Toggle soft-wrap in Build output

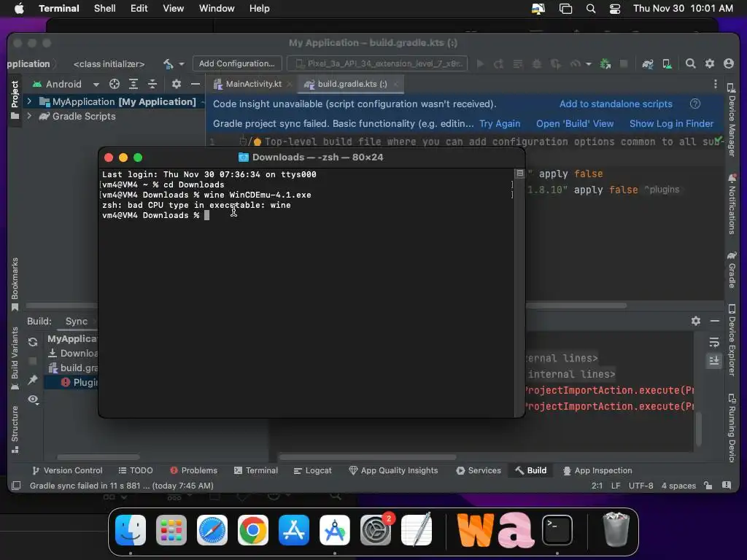click(714, 343)
